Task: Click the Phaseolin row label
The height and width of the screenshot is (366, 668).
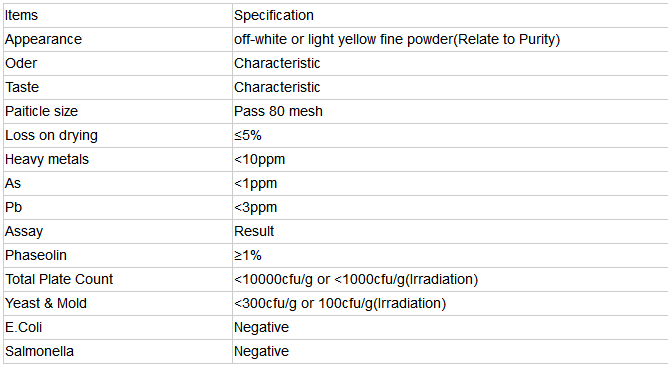Action: click(36, 255)
